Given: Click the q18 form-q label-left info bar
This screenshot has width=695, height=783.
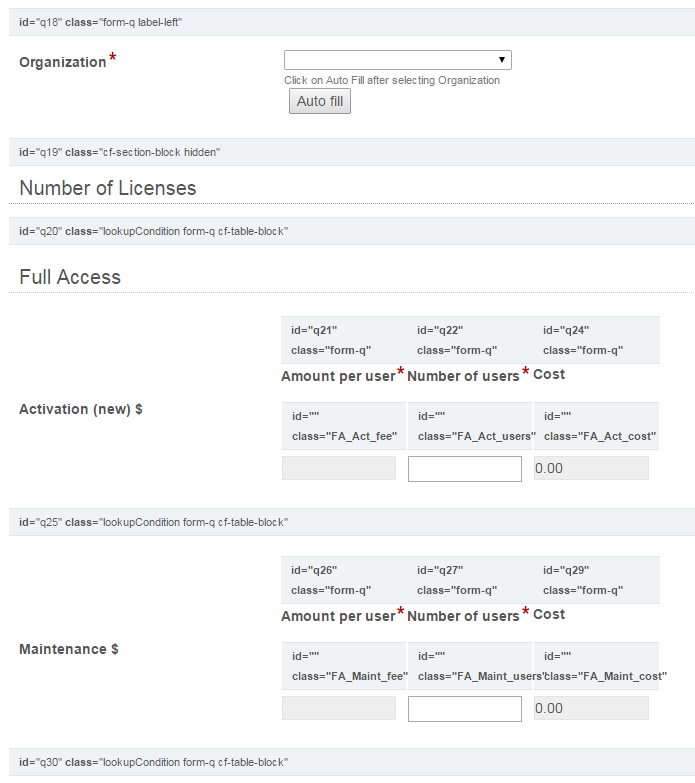Looking at the screenshot, I should click(x=100, y=22).
